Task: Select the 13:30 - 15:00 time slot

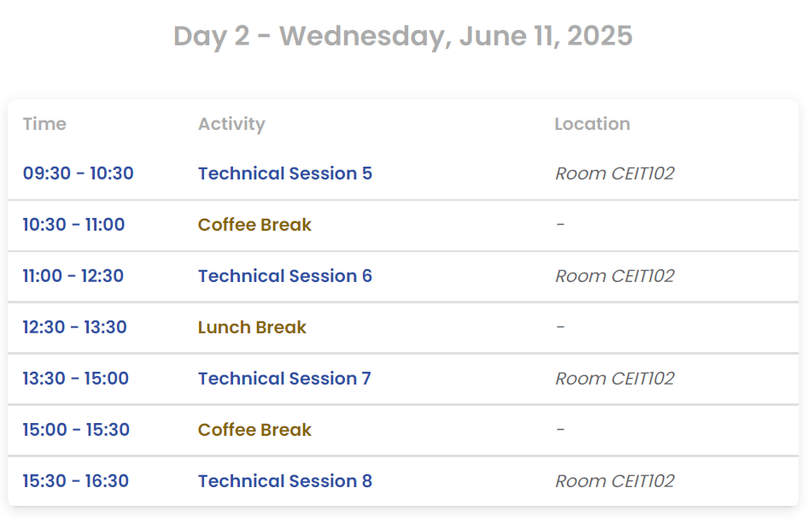Action: click(x=75, y=379)
